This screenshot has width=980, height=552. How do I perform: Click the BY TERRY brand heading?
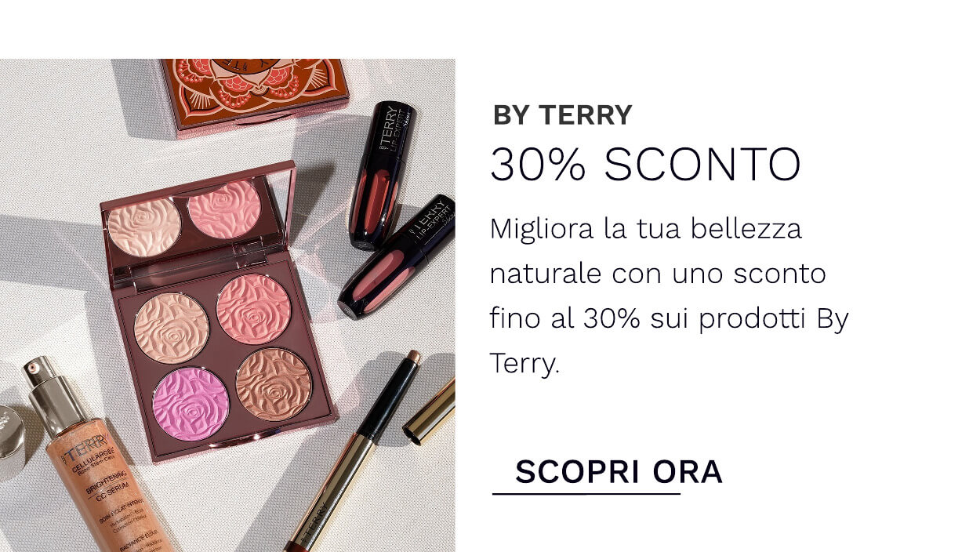click(562, 115)
